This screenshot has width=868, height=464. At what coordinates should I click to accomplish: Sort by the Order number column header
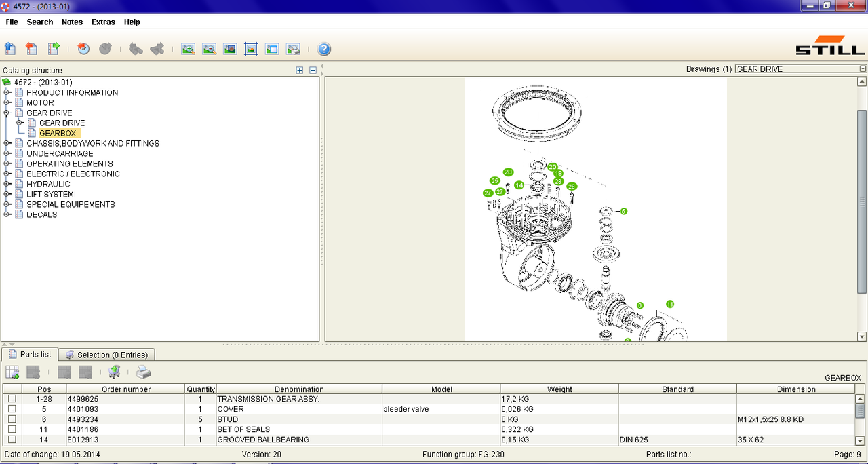click(125, 389)
